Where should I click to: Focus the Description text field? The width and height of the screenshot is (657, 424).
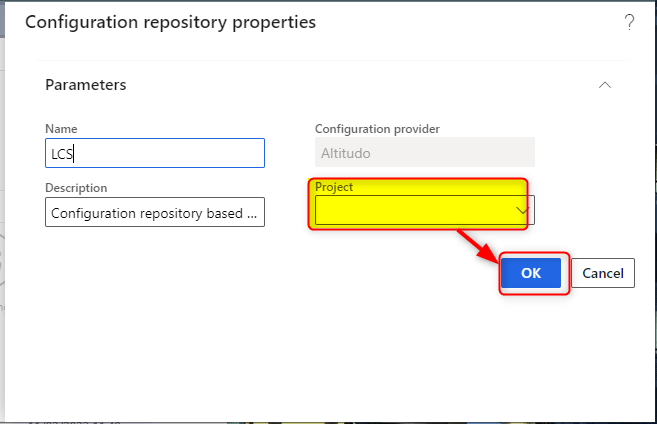155,212
